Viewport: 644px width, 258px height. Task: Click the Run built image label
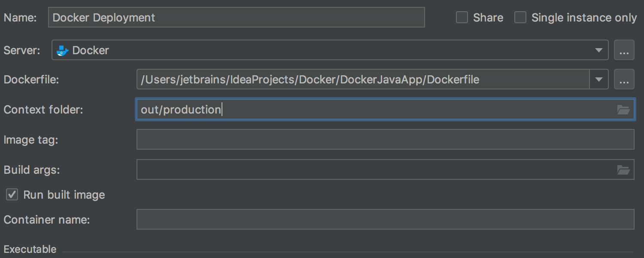64,195
